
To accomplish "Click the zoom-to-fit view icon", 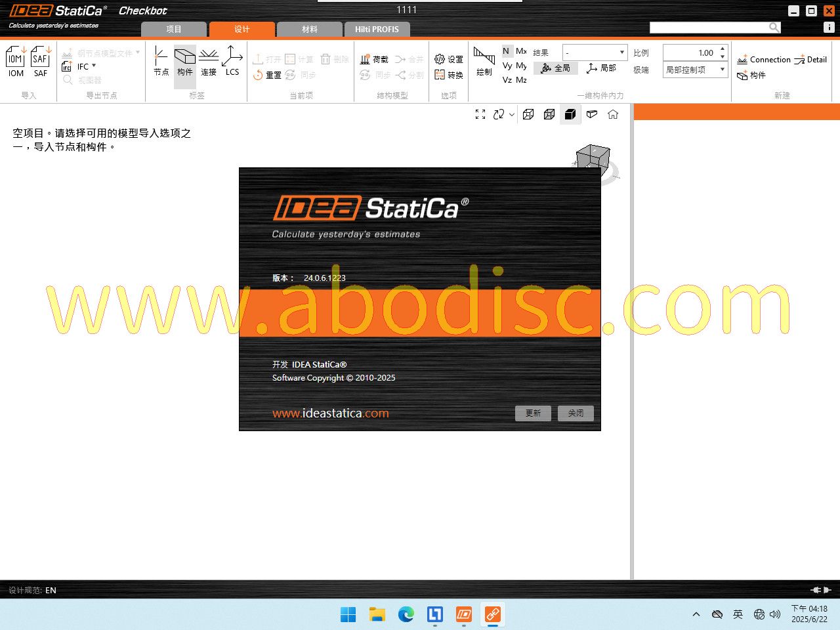I will pos(480,114).
